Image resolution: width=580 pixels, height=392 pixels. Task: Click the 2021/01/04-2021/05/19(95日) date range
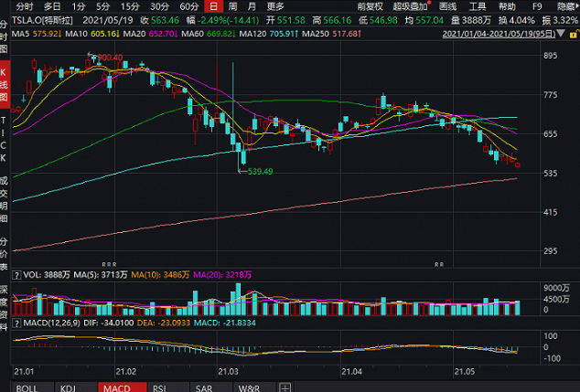point(499,34)
